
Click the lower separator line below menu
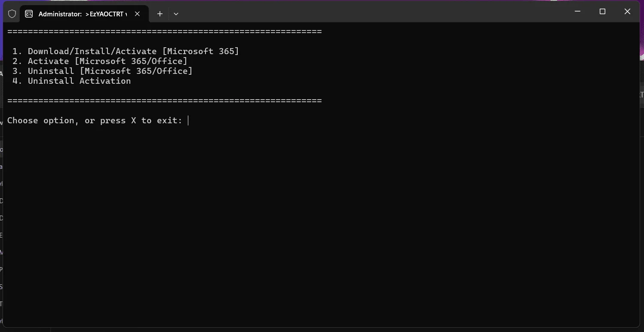pos(165,101)
